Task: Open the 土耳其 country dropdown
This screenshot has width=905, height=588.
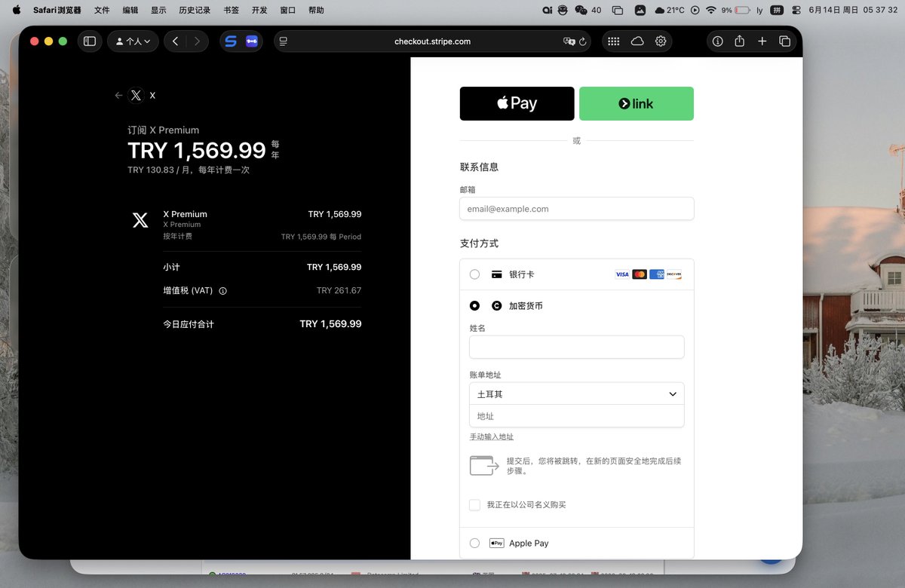Action: (x=577, y=394)
